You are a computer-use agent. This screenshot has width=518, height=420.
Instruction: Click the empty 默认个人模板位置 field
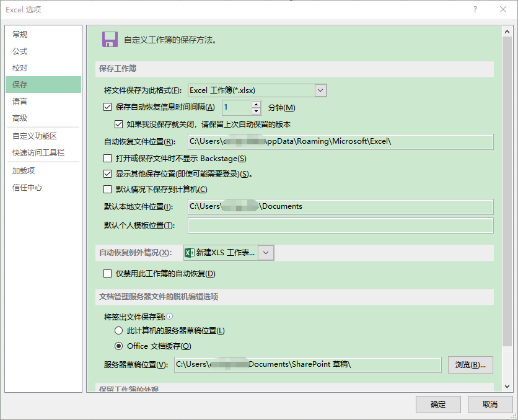(x=341, y=225)
